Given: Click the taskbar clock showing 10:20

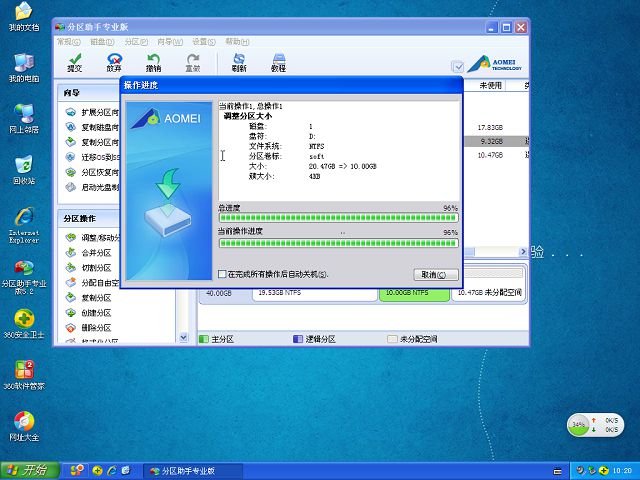Looking at the screenshot, I should pyautogui.click(x=622, y=471).
